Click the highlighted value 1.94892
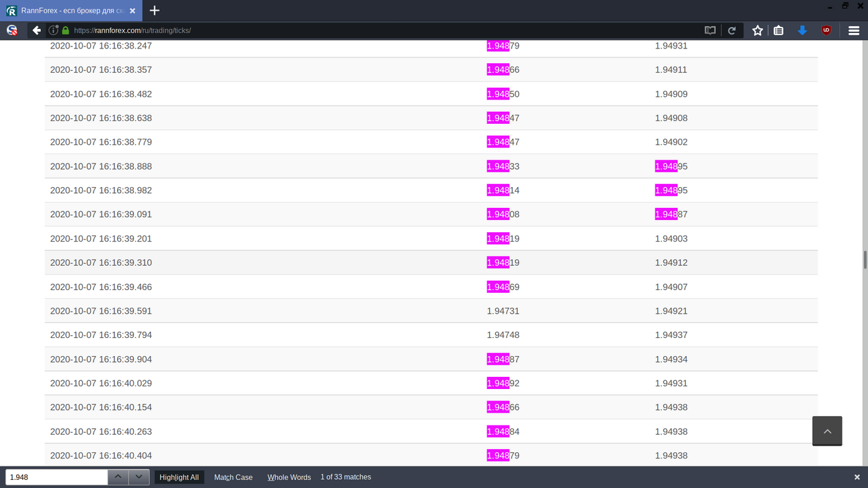 pos(503,384)
